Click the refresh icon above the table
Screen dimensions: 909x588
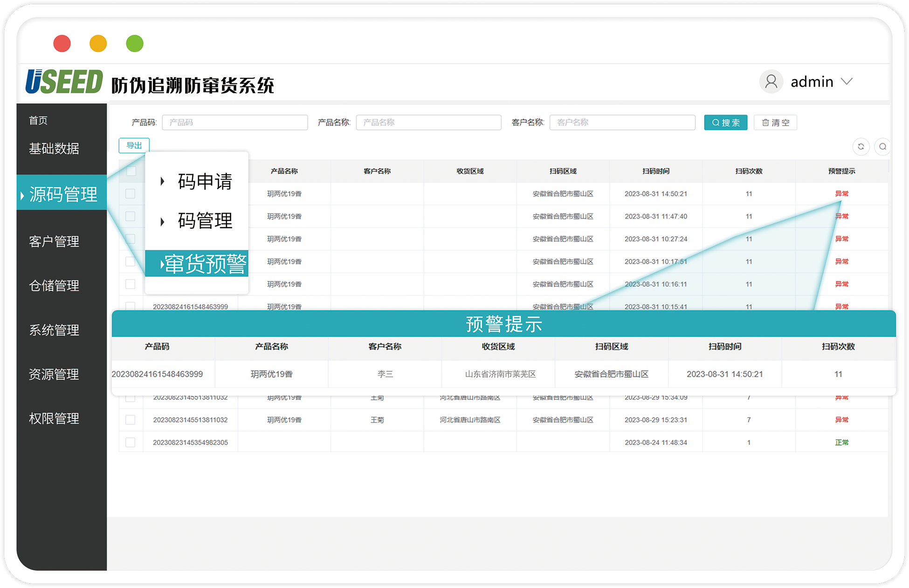click(861, 147)
